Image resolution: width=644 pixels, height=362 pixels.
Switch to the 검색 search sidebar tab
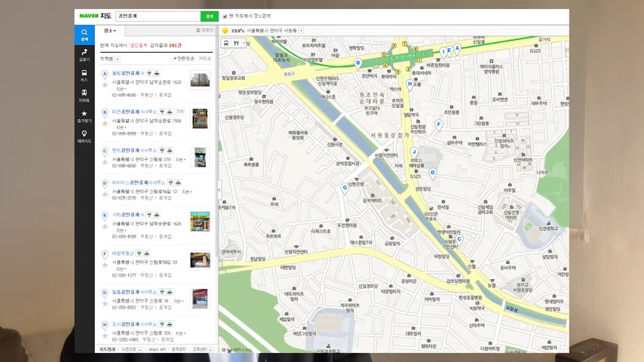click(x=84, y=35)
